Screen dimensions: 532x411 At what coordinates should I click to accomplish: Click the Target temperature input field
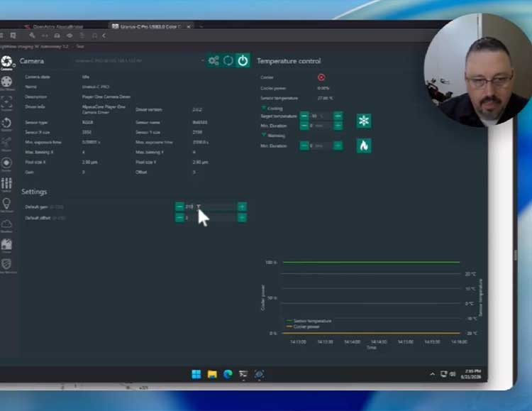coord(321,116)
